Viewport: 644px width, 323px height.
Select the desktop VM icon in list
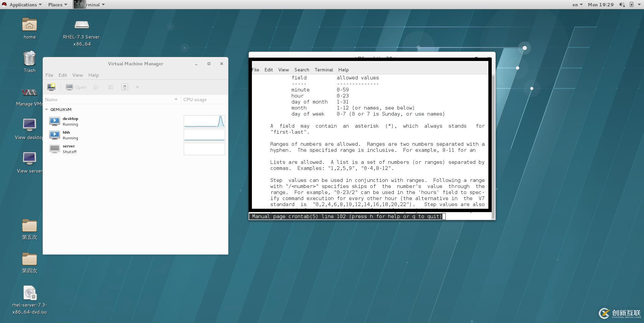click(55, 121)
